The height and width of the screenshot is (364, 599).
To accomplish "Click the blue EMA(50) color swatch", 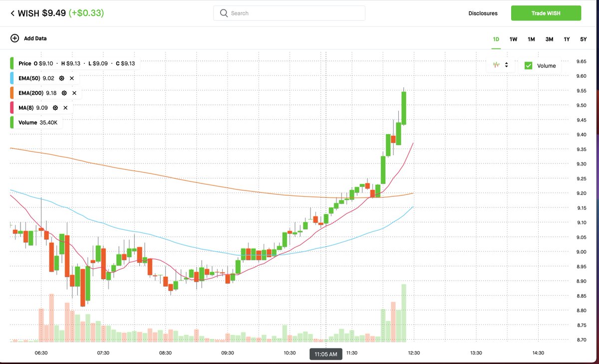I will (x=11, y=78).
